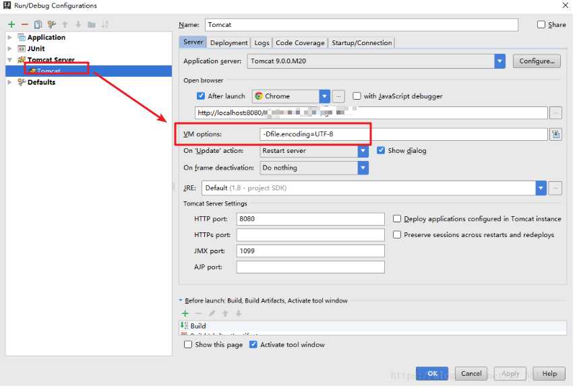The image size is (577, 392).
Task: Click the VM options input field
Action: (404, 134)
